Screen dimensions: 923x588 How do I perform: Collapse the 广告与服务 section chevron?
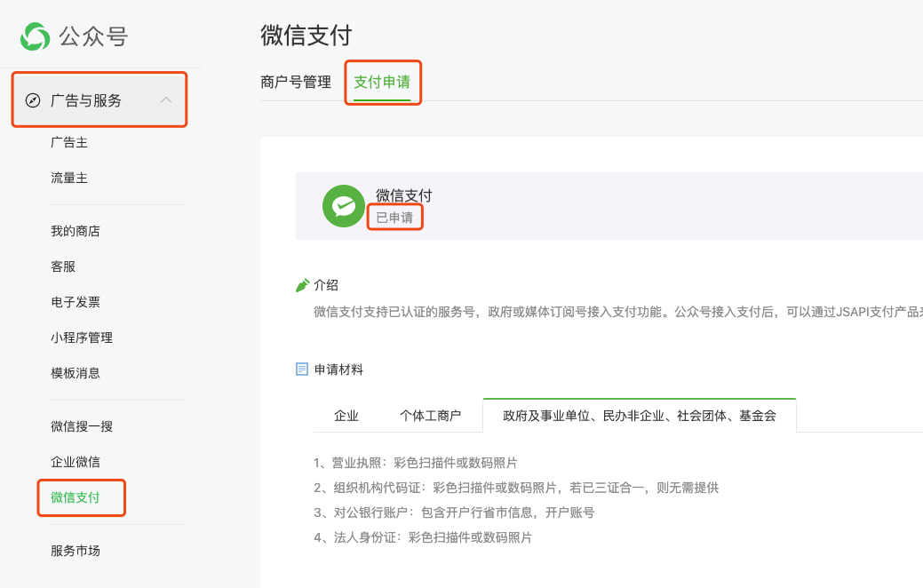[x=166, y=100]
